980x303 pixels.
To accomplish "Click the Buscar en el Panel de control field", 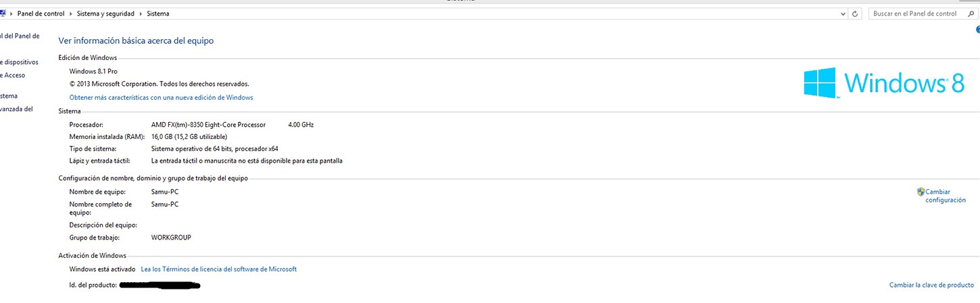I will (915, 13).
